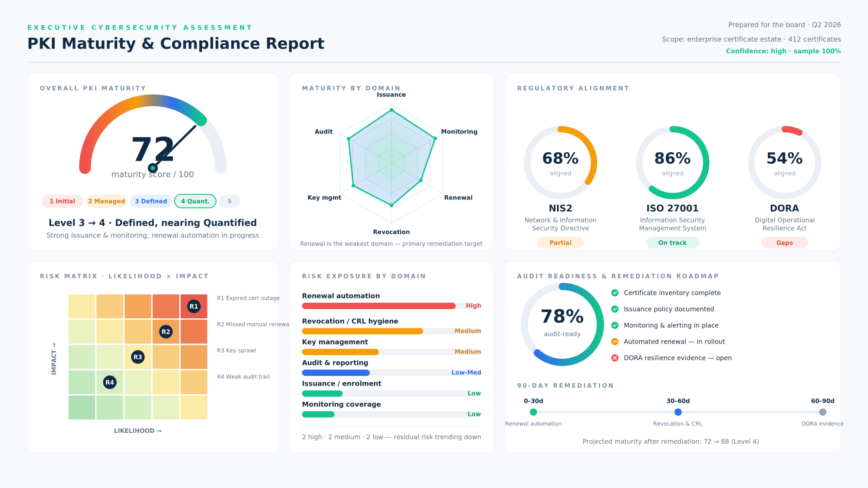Click the 'R1 Expired cert outage' legend entry
The image size is (868, 488).
pyautogui.click(x=248, y=298)
